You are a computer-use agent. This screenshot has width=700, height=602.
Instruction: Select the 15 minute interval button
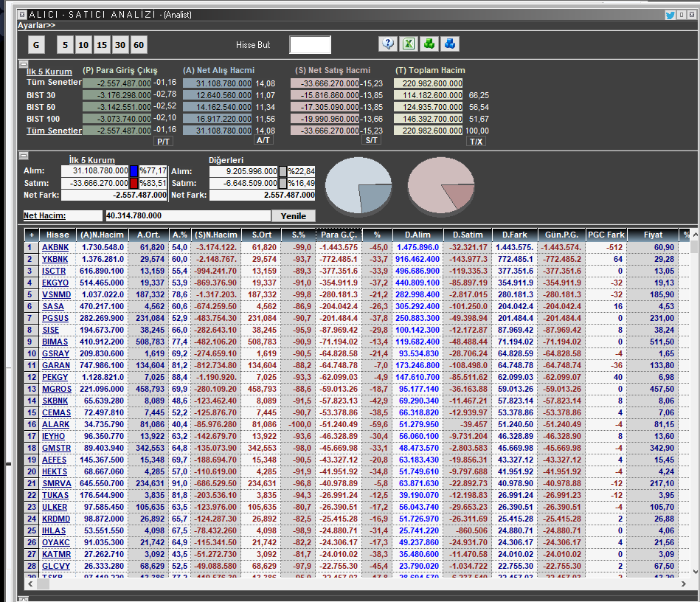tap(102, 45)
